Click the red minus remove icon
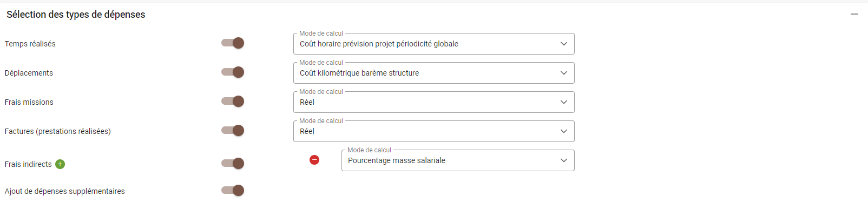This screenshot has height=209, width=868. point(314,160)
